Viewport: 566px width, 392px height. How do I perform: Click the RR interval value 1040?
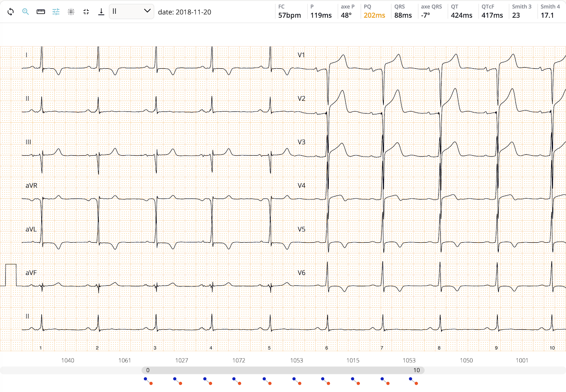[68, 360]
